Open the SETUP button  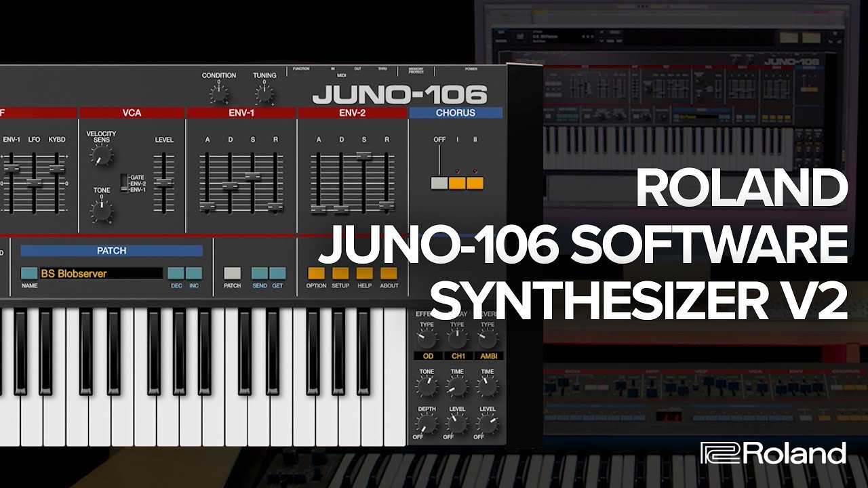pyautogui.click(x=340, y=273)
